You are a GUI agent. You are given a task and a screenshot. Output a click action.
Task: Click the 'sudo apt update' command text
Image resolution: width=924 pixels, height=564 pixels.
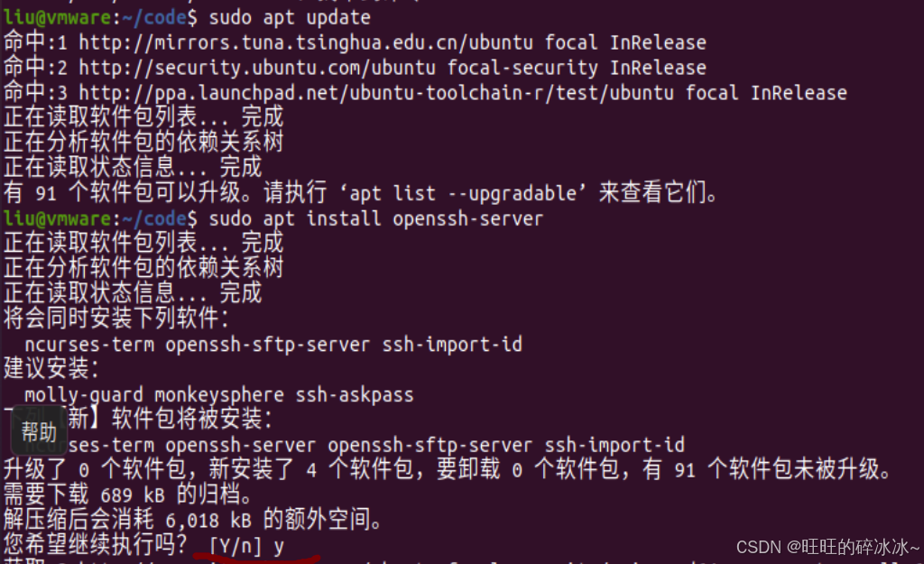point(290,18)
